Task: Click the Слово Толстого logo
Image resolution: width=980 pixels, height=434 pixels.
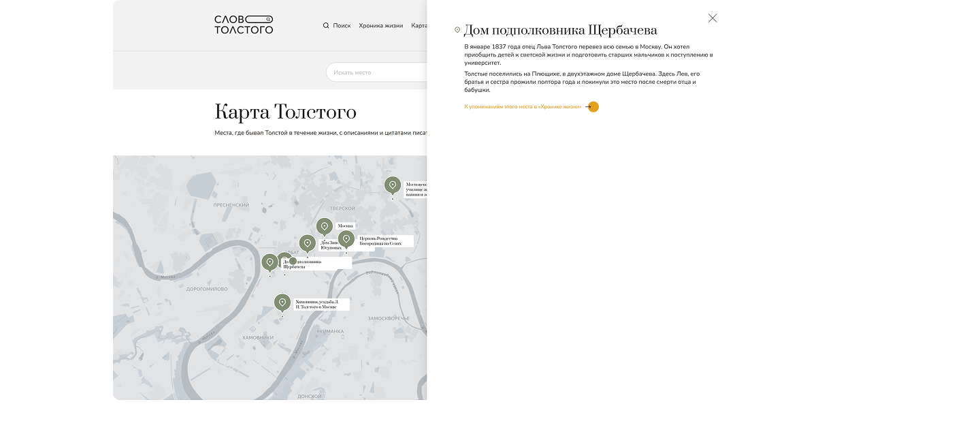Action: point(244,25)
